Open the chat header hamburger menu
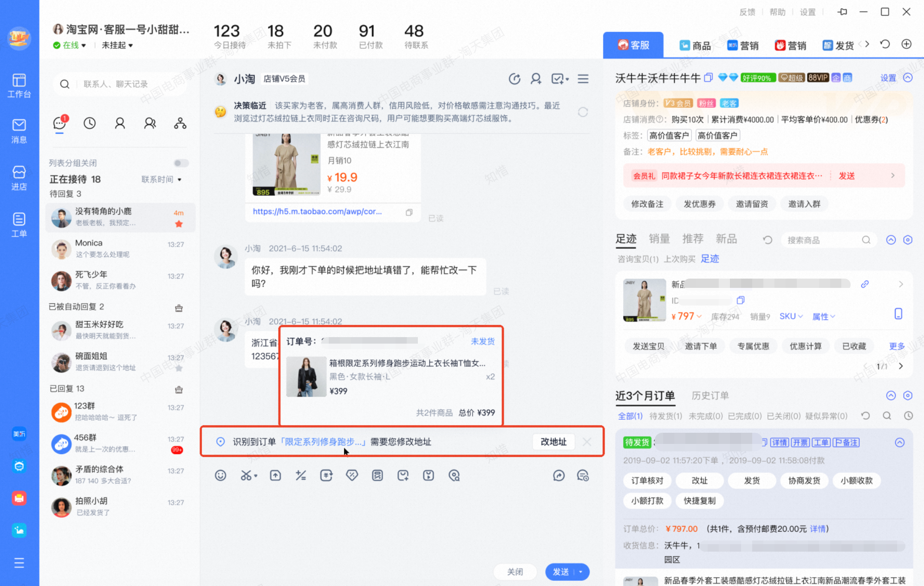The image size is (924, 586). coord(583,79)
